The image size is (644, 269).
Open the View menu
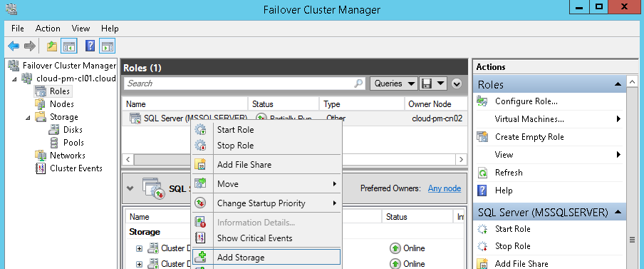tap(80, 29)
